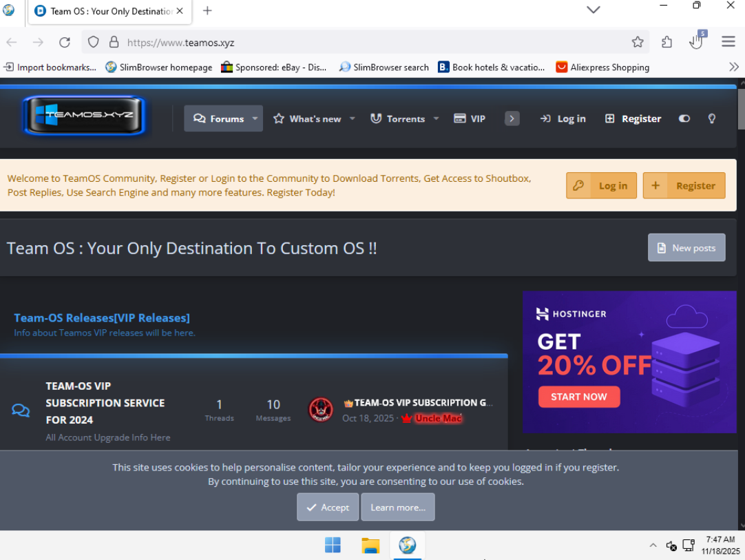Viewport: 745px width, 560px height.
Task: Click the forum chat bubbles icon
Action: [21, 410]
